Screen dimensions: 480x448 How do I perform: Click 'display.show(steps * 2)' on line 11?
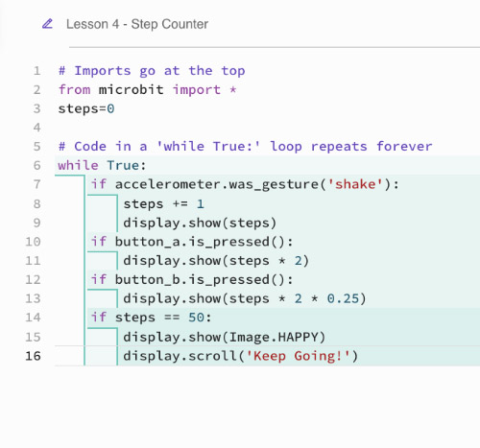216,261
